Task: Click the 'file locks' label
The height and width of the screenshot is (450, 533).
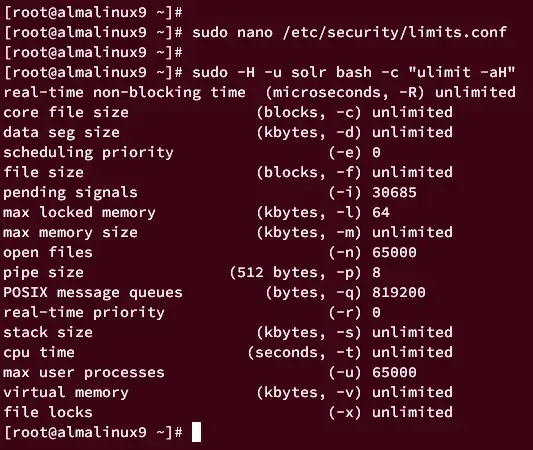Action: 48,412
